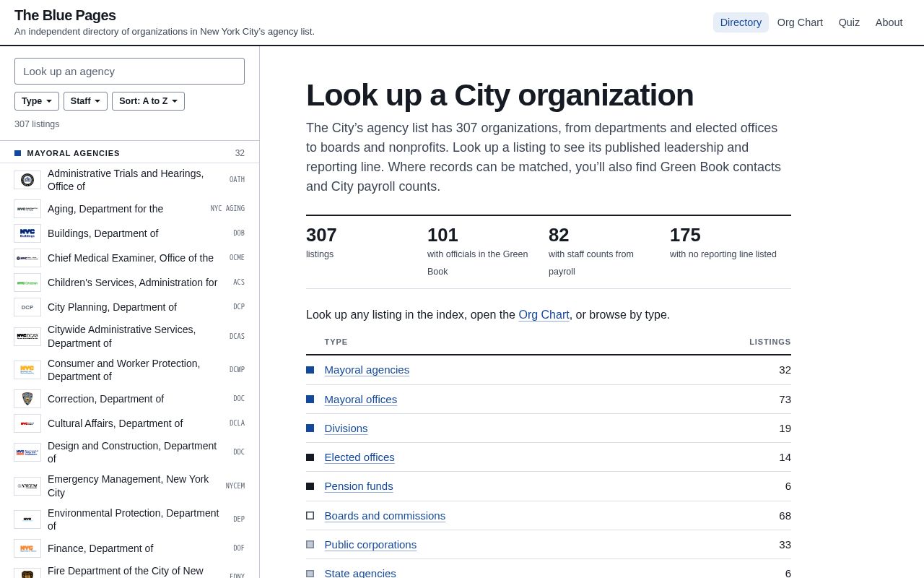924x578 pixels.
Task: Click the Chief Medical Examiner logo
Action: [27, 258]
